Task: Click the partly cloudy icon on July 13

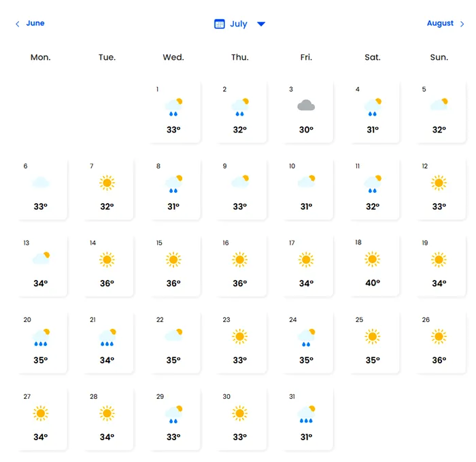Action: (41, 259)
